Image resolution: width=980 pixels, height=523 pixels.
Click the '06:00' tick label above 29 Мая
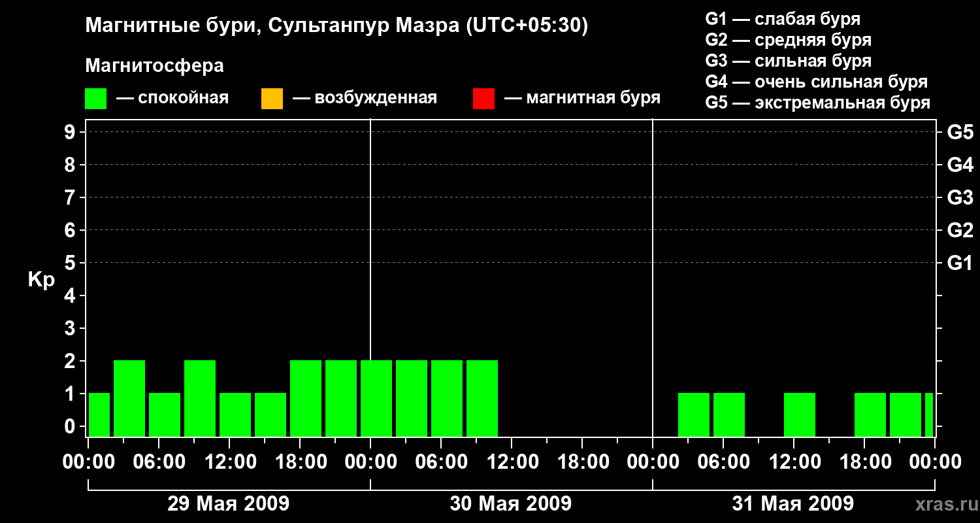tap(159, 462)
